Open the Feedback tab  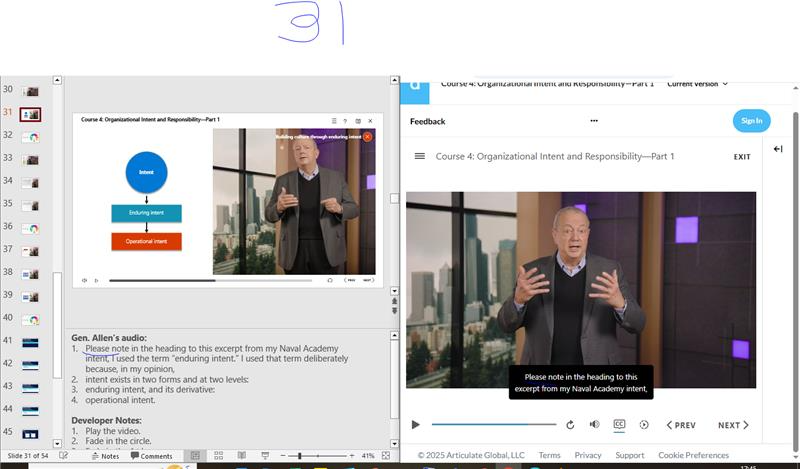[x=428, y=121]
